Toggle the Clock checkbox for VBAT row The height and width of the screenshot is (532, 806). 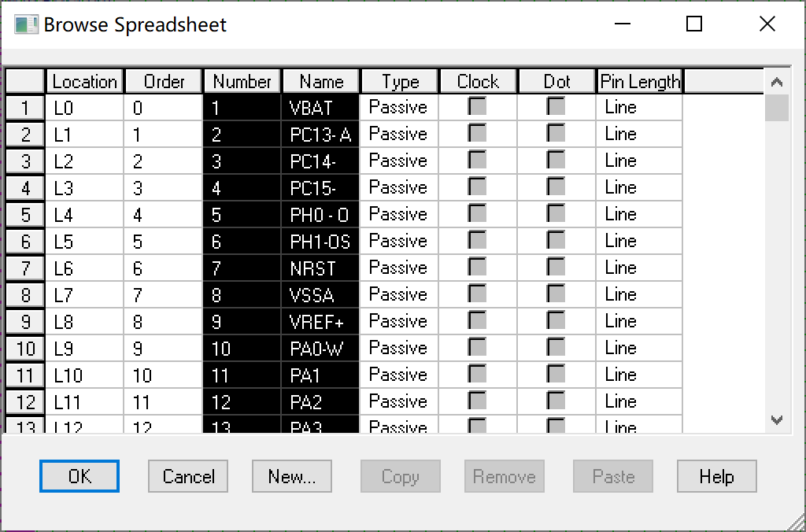pyautogui.click(x=477, y=106)
